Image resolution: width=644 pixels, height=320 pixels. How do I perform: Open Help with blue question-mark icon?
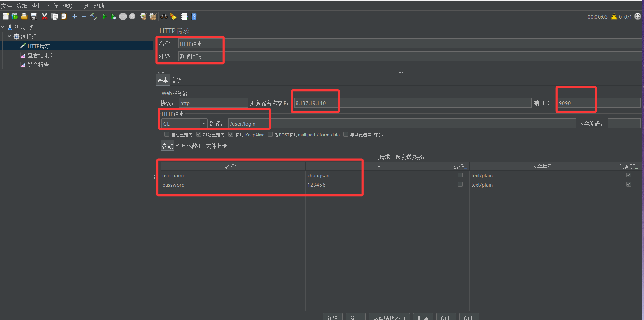click(194, 16)
